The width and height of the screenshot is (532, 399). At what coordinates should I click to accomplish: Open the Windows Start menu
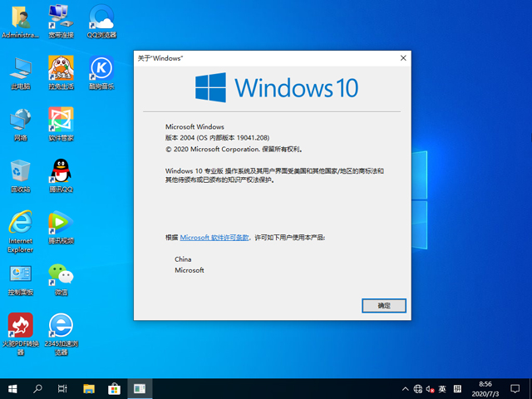(12, 389)
